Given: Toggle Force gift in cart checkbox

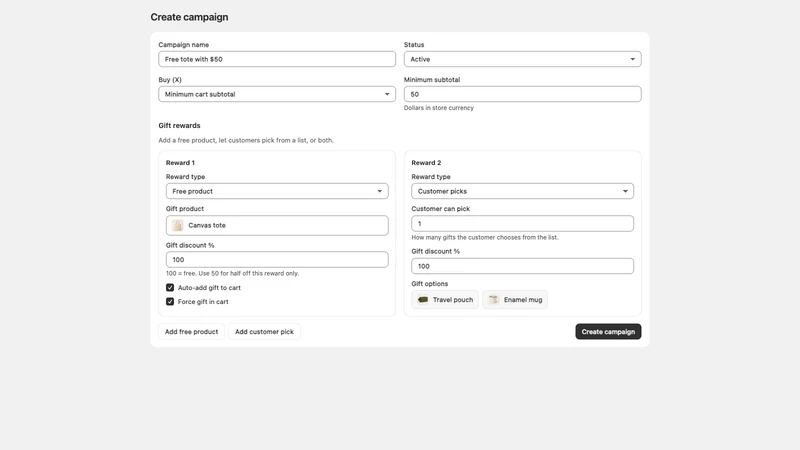Looking at the screenshot, I should tap(170, 302).
